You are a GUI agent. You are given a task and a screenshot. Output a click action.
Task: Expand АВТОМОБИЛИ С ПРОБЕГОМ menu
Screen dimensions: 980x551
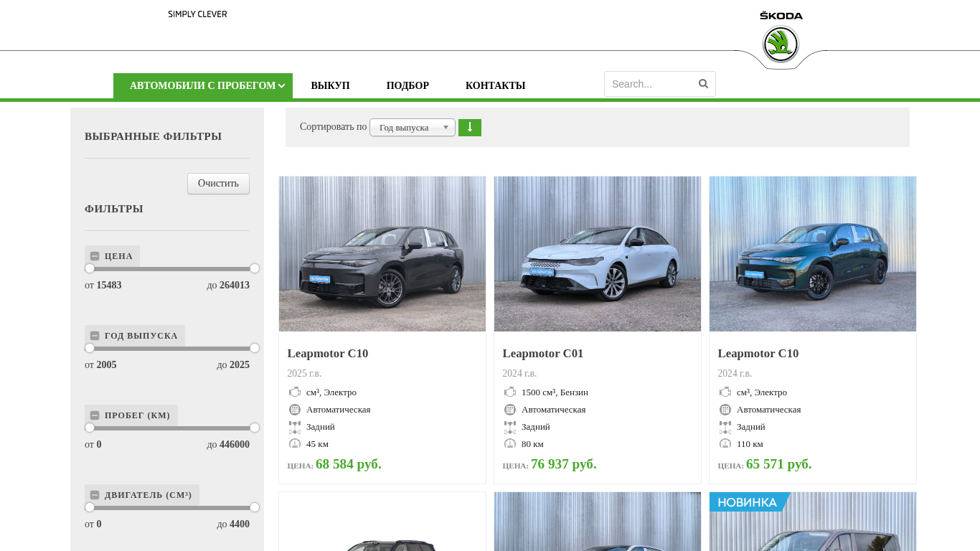(203, 86)
